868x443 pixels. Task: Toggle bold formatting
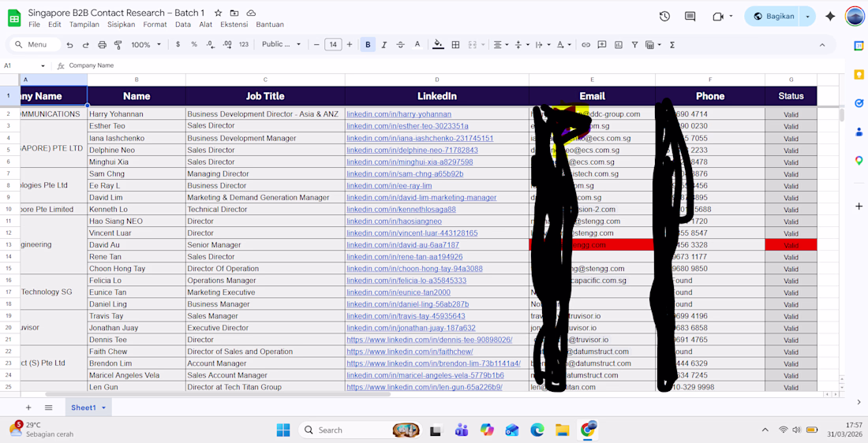click(x=368, y=45)
